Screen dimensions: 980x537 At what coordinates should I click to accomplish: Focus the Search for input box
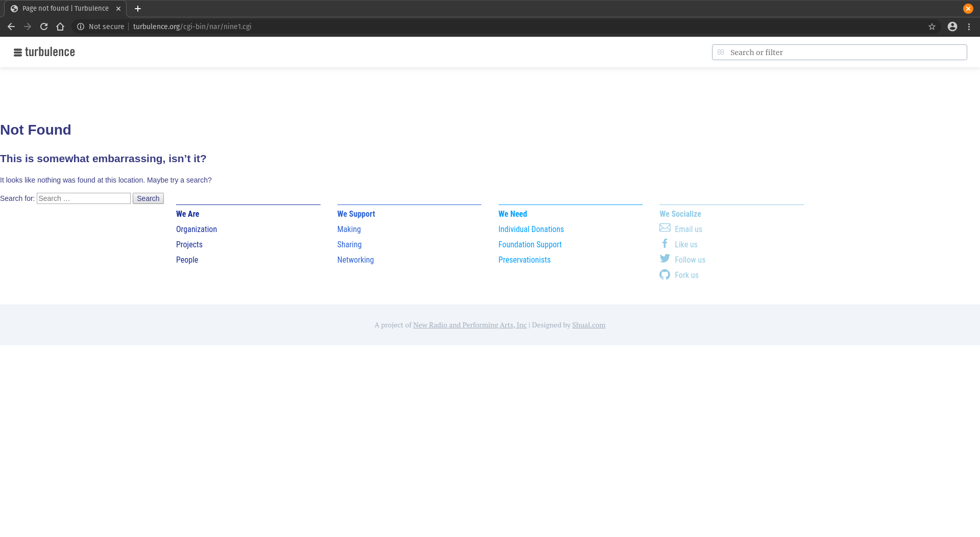(x=84, y=198)
